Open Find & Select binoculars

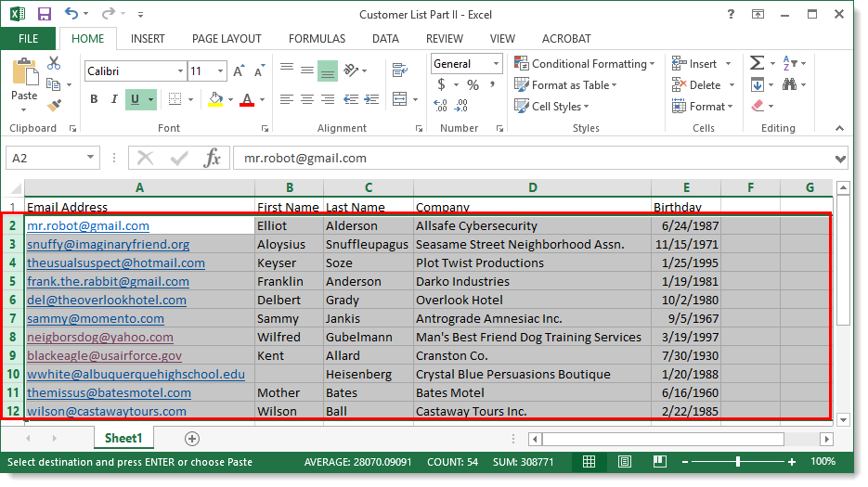click(790, 84)
